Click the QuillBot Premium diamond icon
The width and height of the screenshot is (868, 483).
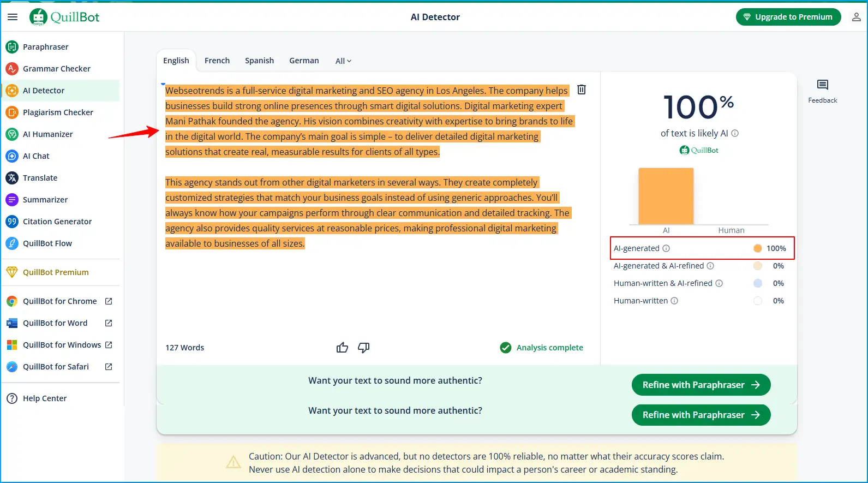click(12, 272)
